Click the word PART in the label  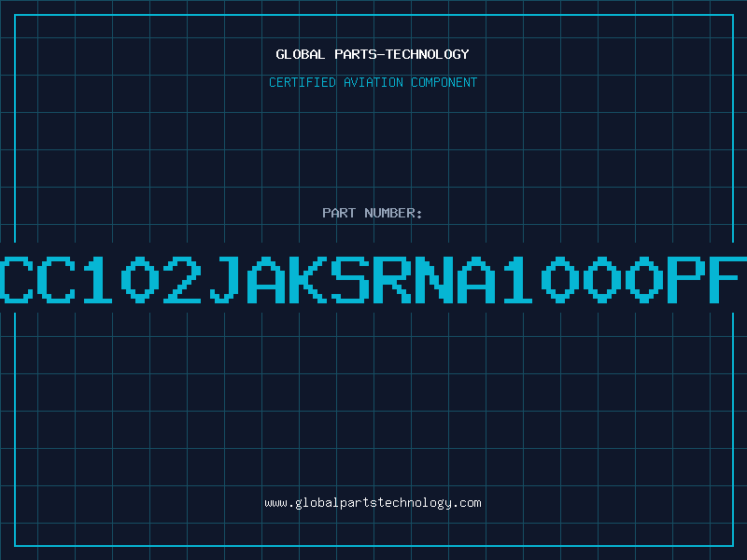tap(339, 213)
